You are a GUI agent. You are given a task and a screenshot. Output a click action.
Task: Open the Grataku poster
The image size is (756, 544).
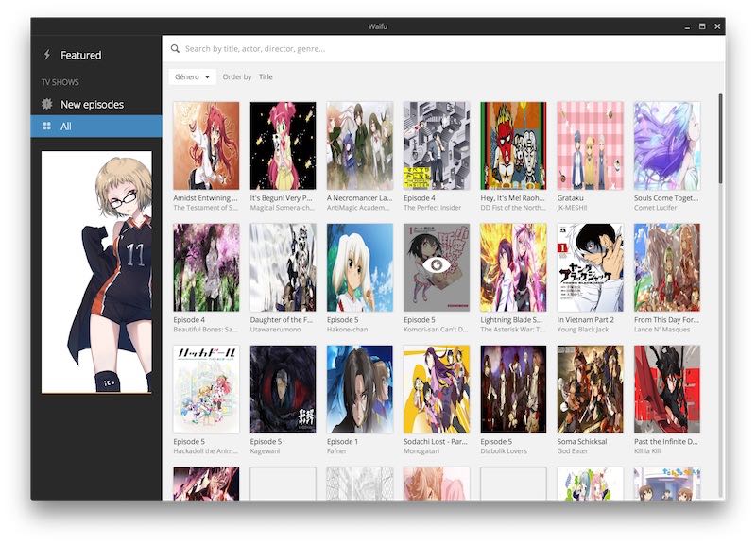(590, 145)
